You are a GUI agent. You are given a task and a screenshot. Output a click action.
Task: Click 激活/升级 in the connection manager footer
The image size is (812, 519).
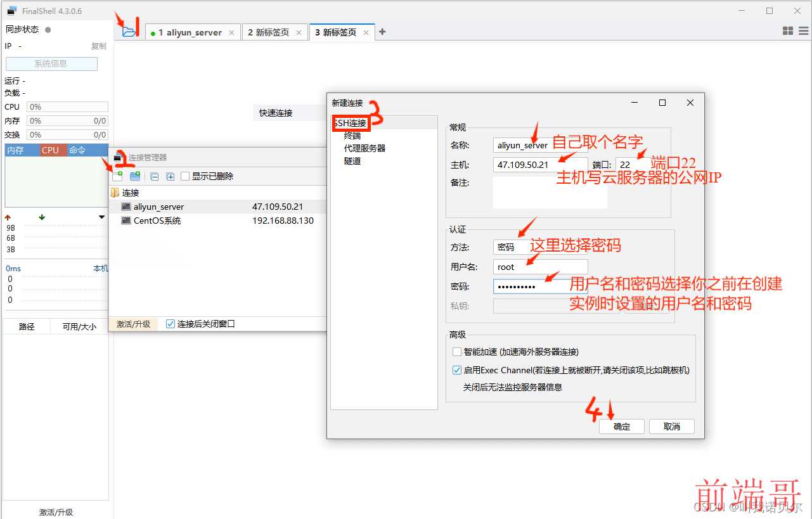pos(133,324)
